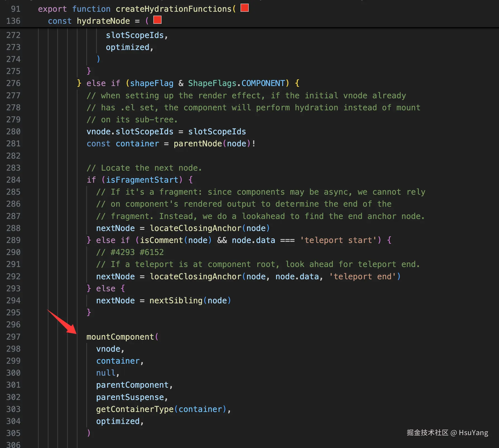The image size is (499, 448).
Task: Click the comment 'Locate the next node.'
Action: [x=144, y=168]
